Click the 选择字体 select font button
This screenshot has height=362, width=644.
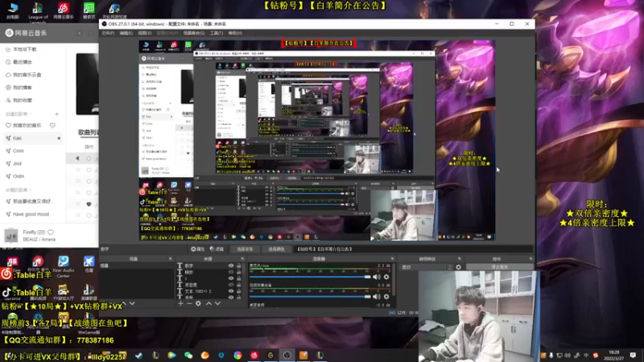tap(245, 249)
